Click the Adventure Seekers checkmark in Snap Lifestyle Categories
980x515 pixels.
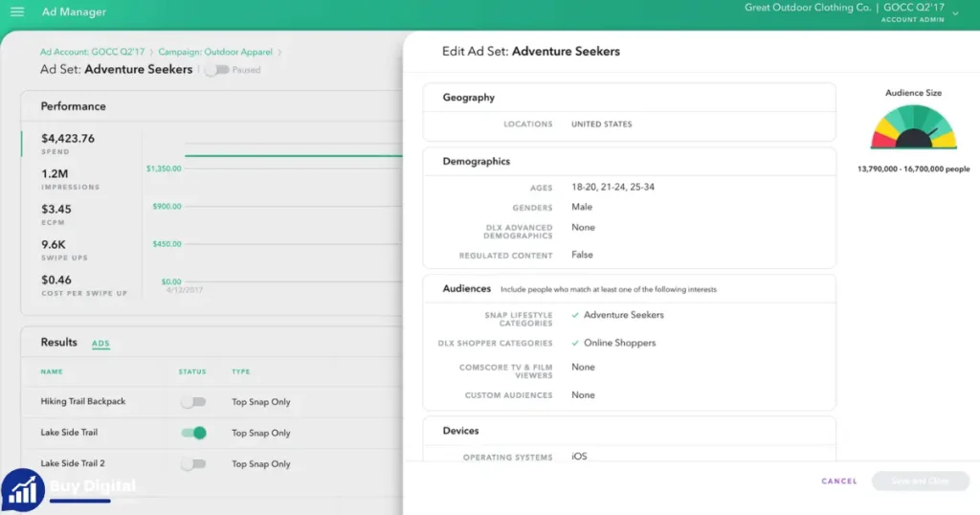tap(575, 315)
